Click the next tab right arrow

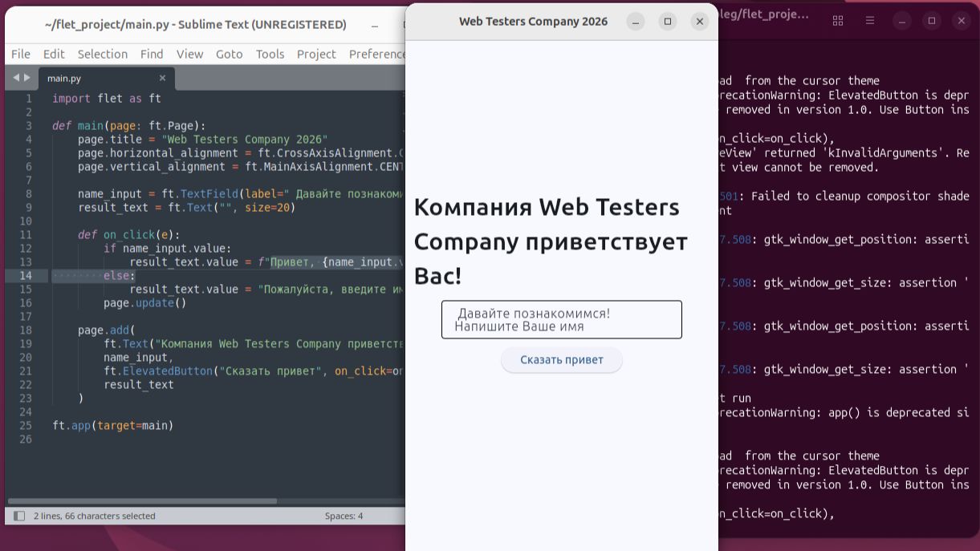[x=26, y=78]
